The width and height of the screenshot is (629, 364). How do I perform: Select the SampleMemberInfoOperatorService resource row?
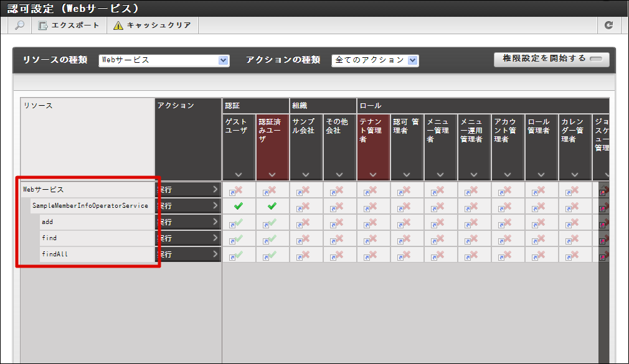pyautogui.click(x=90, y=205)
